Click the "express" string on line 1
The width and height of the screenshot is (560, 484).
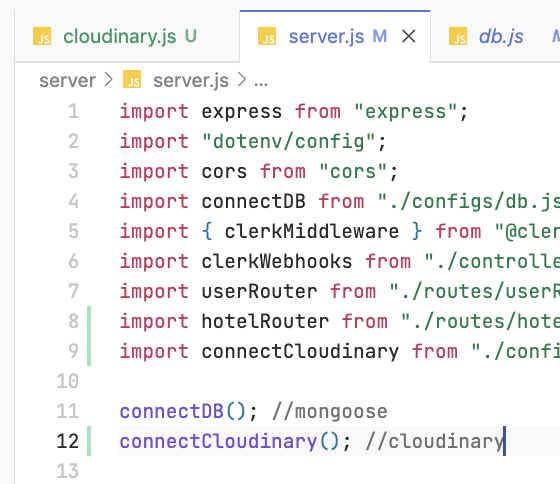[x=406, y=112]
